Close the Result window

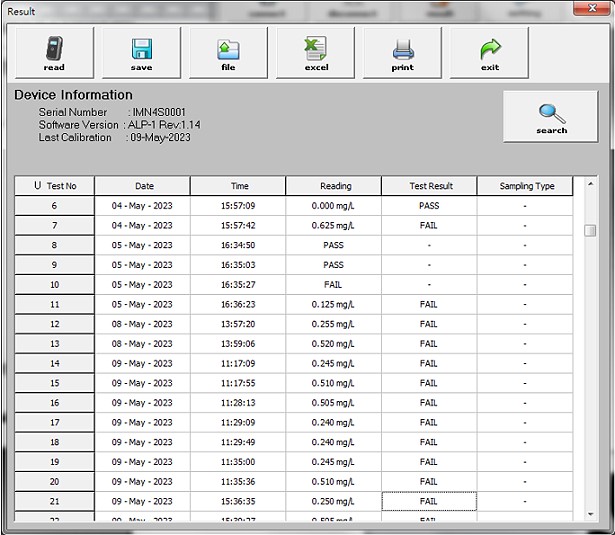(592, 8)
